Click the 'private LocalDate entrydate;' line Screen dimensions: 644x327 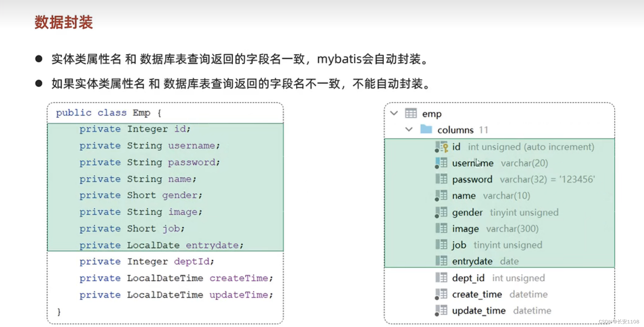162,245
